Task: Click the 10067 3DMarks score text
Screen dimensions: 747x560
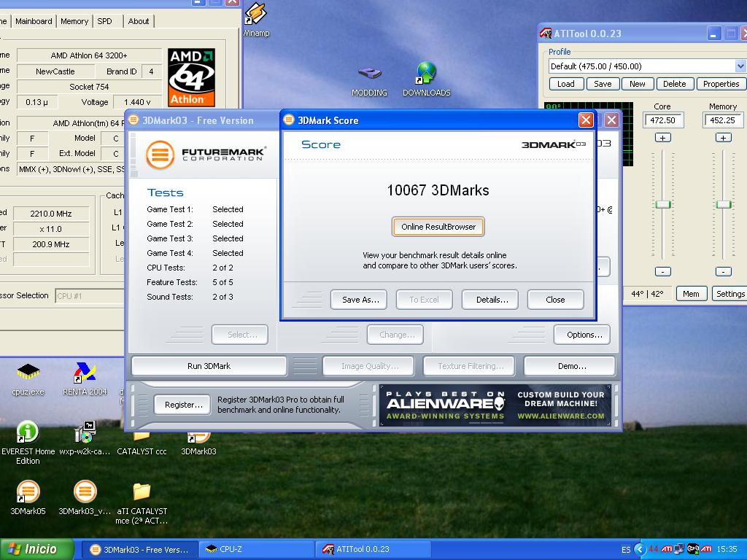Action: click(438, 190)
